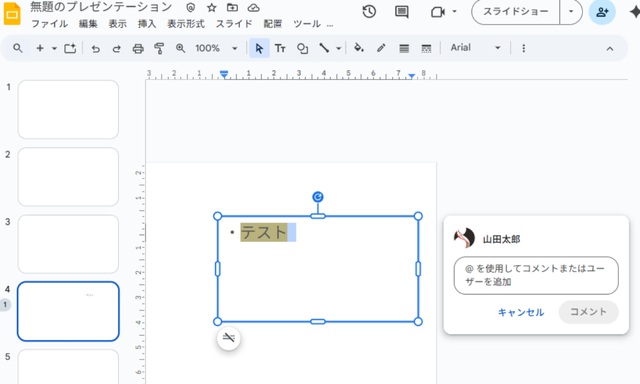
Task: Open the border color pencil
Action: click(x=381, y=48)
